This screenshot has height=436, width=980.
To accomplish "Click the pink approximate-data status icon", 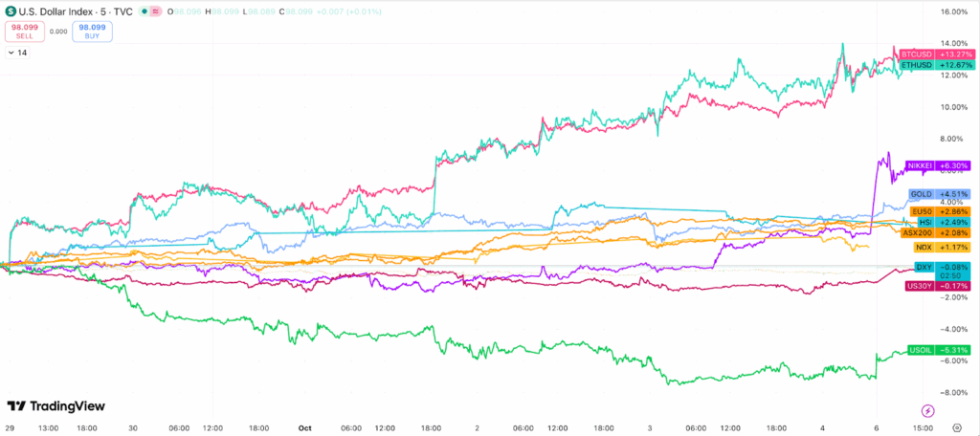I will pyautogui.click(x=156, y=11).
